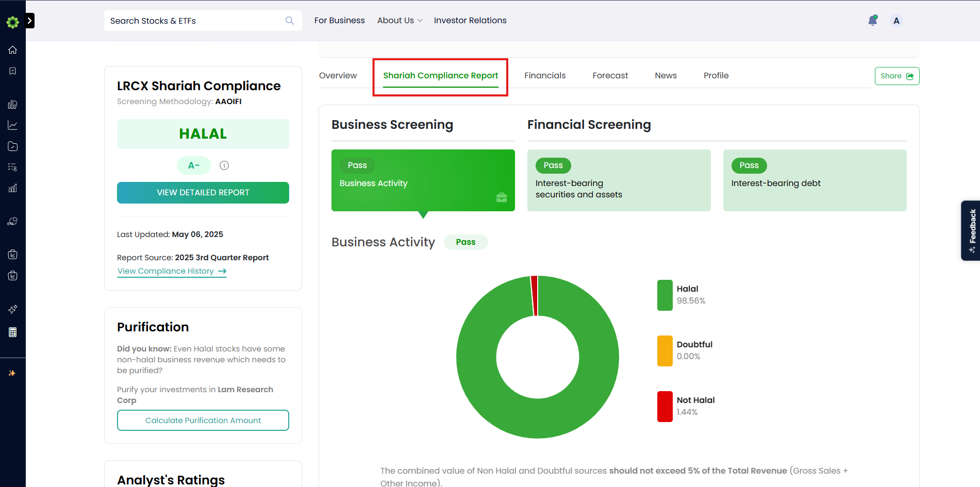Click the info icon beside A- rating
This screenshot has width=980, height=487.
(x=224, y=165)
